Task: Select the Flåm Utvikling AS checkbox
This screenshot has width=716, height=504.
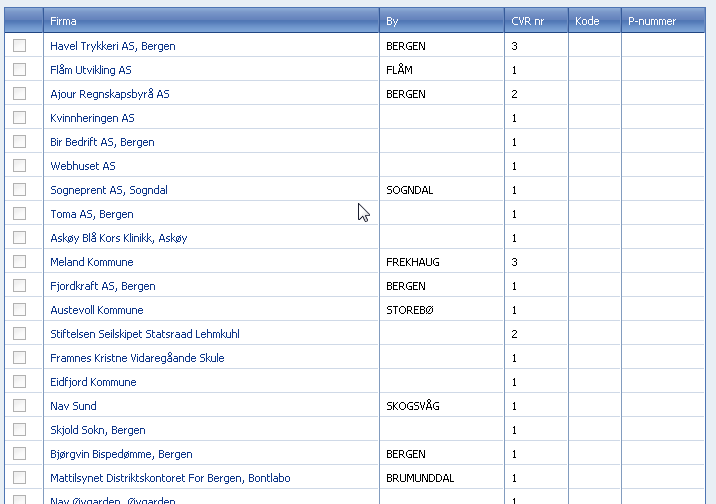Action: (x=19, y=69)
